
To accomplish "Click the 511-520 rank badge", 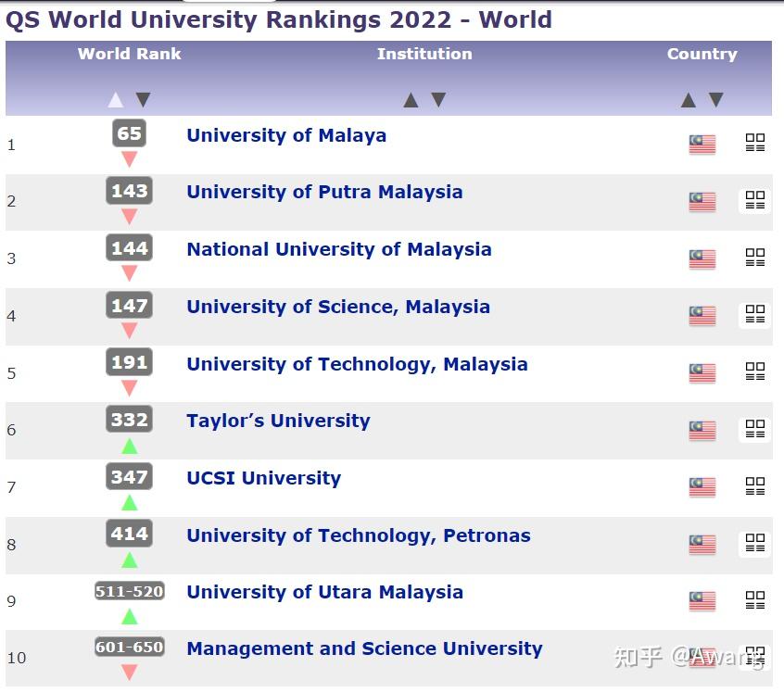I will [x=129, y=591].
